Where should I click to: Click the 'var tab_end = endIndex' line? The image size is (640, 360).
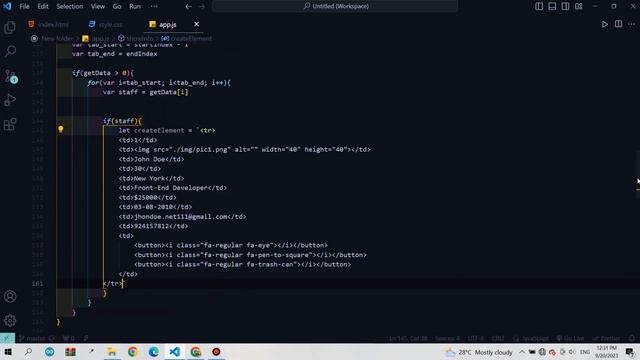(114, 54)
